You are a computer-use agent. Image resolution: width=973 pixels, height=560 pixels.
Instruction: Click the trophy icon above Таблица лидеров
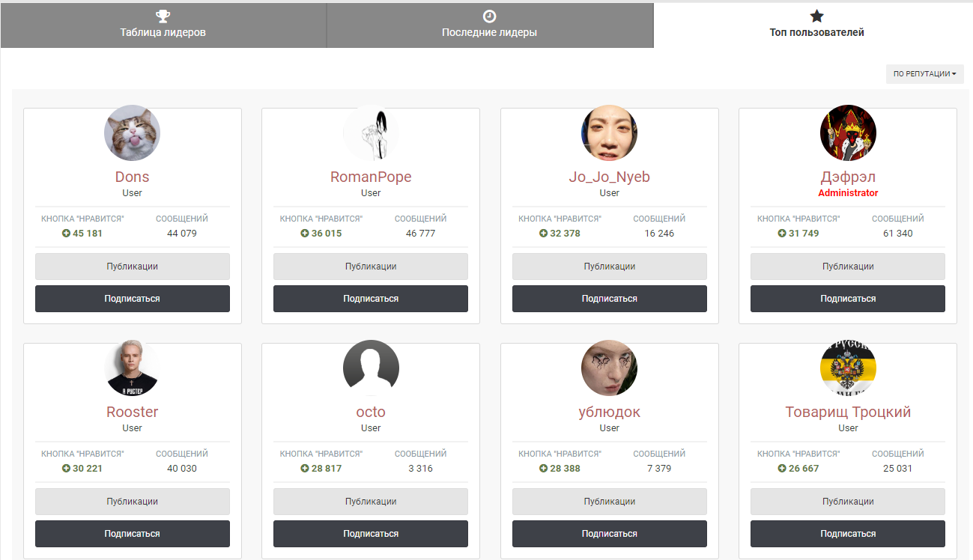163,16
